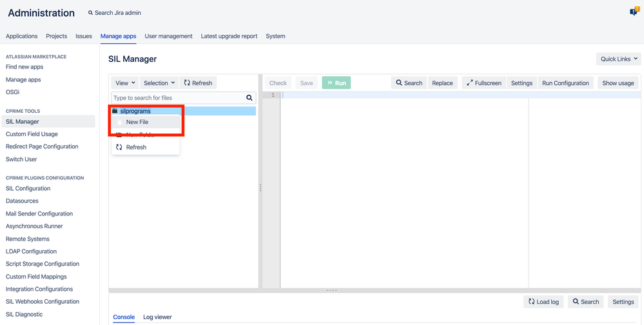
Task: Switch editor to Fullscreen
Action: coord(484,83)
